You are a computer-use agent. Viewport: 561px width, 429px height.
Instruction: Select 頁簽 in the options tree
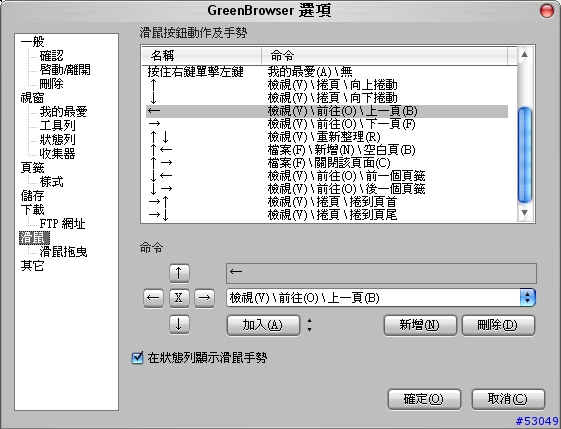pos(33,167)
